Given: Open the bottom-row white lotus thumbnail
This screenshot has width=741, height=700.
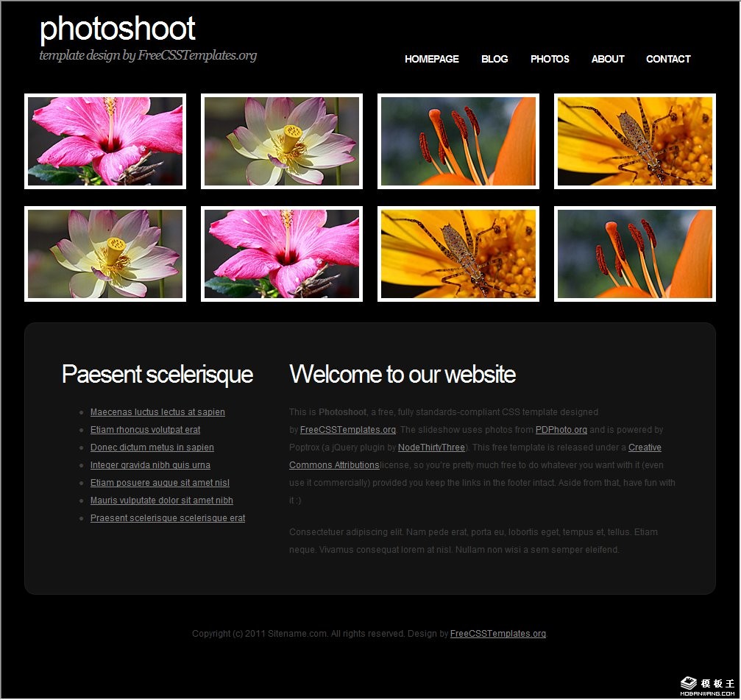Looking at the screenshot, I should pyautogui.click(x=105, y=254).
